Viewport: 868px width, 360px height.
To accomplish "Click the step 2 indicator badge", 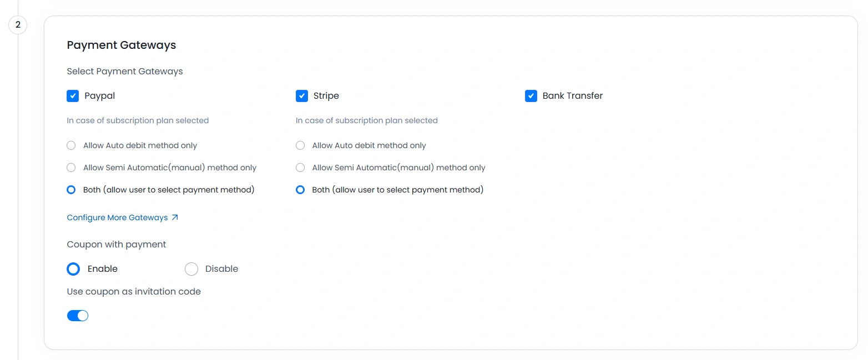I will point(17,25).
